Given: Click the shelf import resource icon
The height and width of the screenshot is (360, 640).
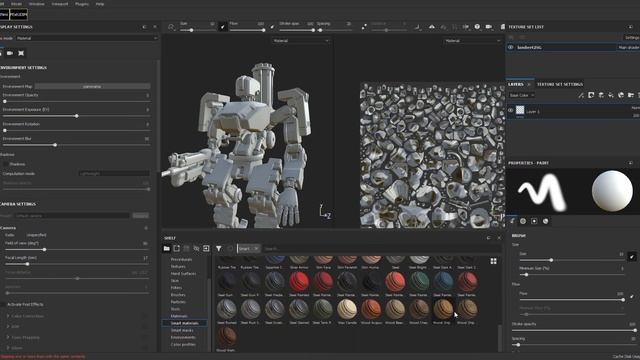Looking at the screenshot, I should pyautogui.click(x=176, y=248).
